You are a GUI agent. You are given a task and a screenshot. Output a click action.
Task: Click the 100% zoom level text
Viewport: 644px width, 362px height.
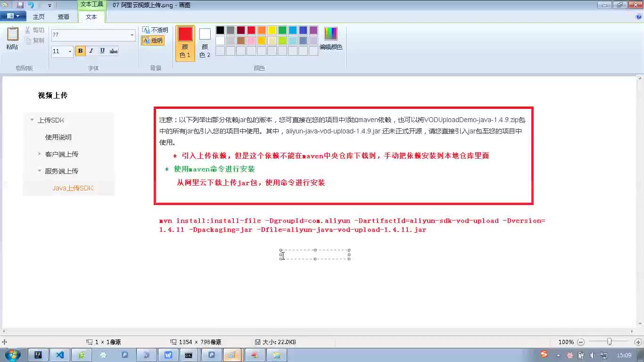point(566,342)
